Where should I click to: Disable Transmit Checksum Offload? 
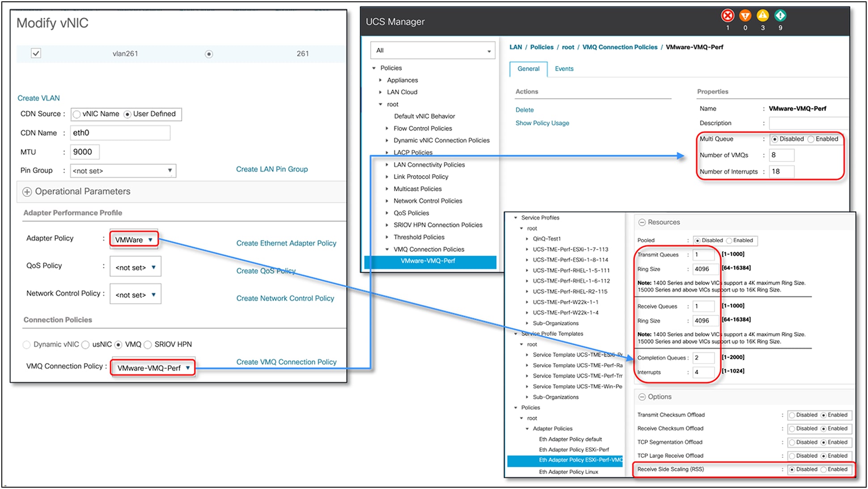pos(792,415)
